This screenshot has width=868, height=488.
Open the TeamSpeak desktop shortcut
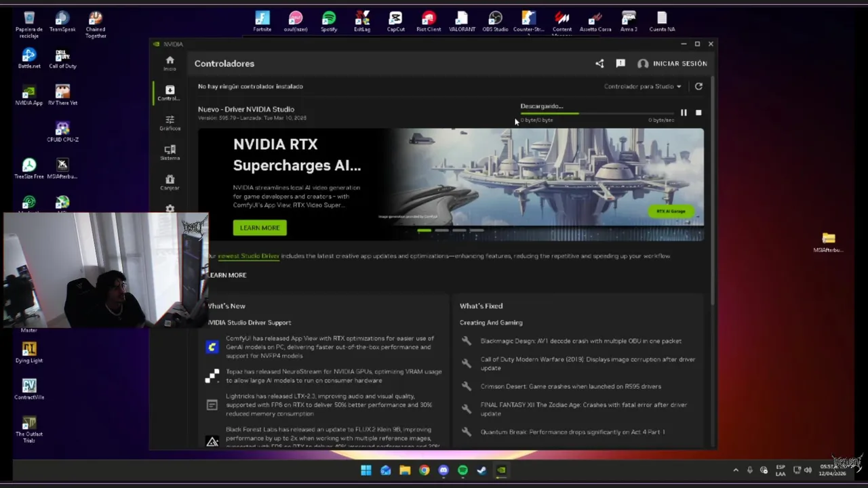tap(62, 21)
